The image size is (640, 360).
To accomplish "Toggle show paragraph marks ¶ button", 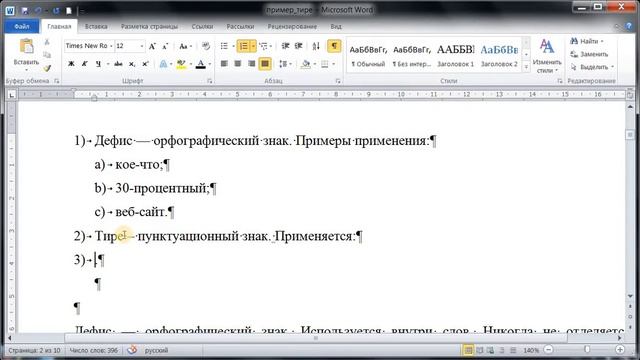I will [334, 46].
